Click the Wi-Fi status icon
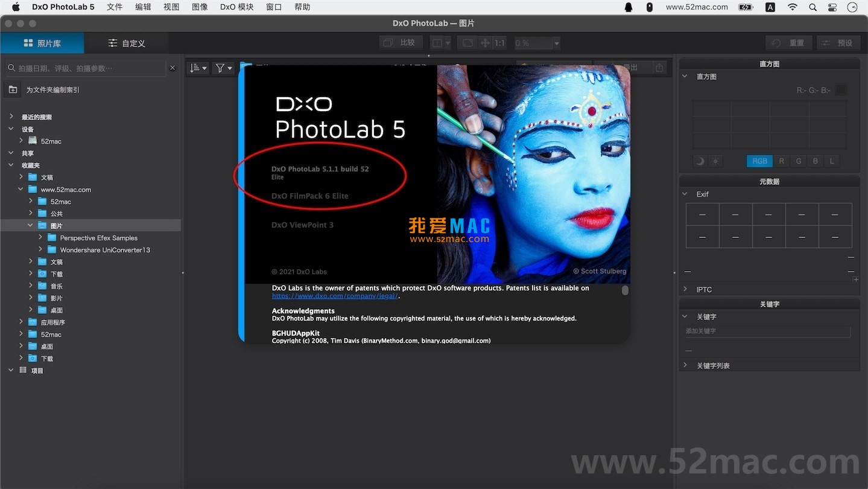 pos(792,7)
